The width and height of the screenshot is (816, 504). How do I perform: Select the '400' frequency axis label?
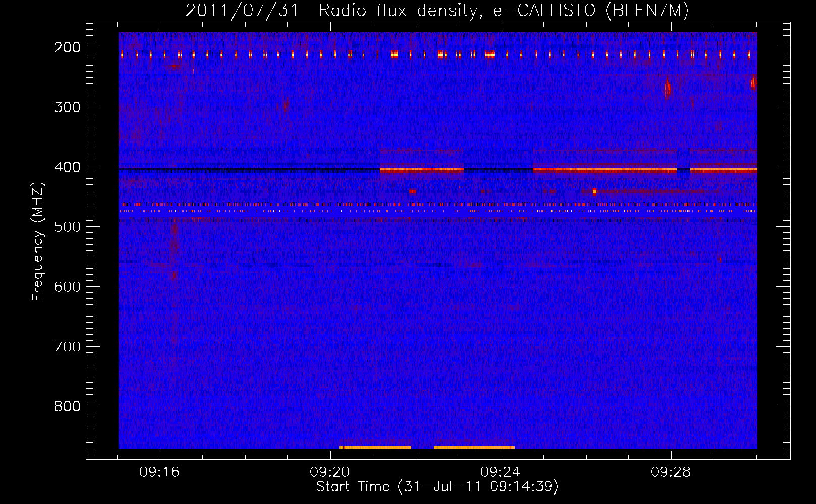(68, 167)
